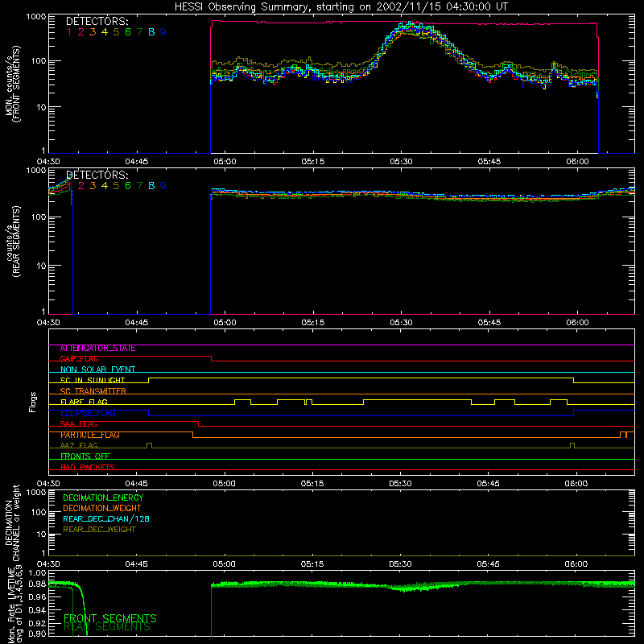Click the 05:00 tick under rear segments plot

pyautogui.click(x=225, y=323)
